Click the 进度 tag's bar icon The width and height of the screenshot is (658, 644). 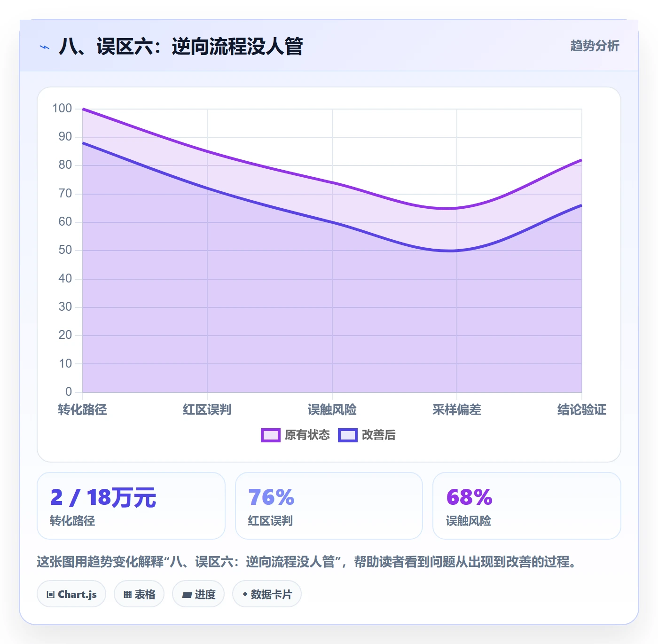click(187, 595)
